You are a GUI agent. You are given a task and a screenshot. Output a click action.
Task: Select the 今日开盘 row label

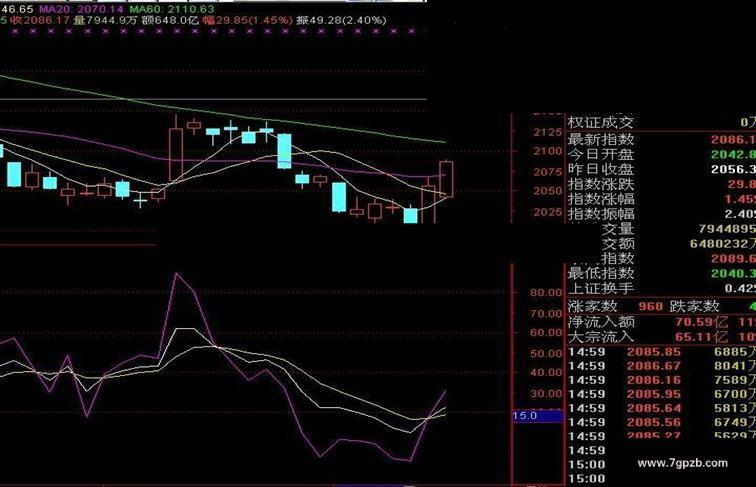click(600, 154)
